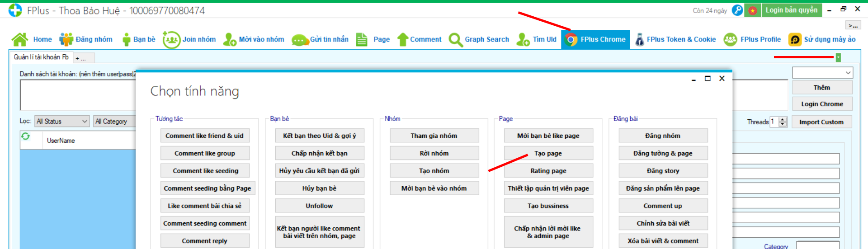Choose Hủy yêu cầu kết bạn đã gửi

point(320,171)
